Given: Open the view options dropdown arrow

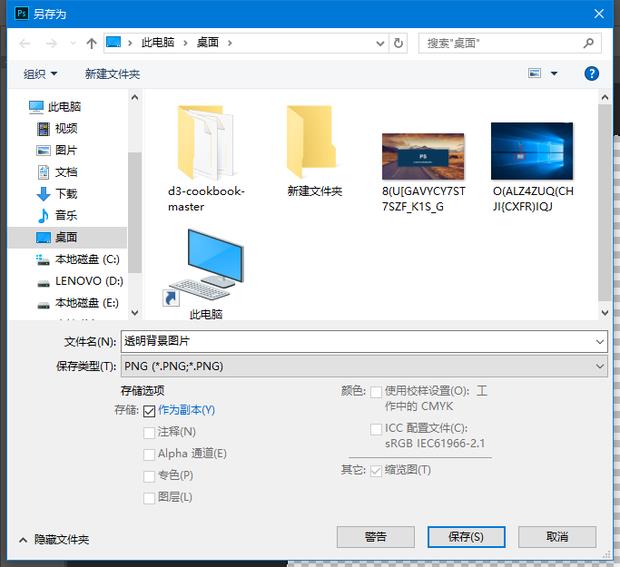Looking at the screenshot, I should [x=554, y=73].
